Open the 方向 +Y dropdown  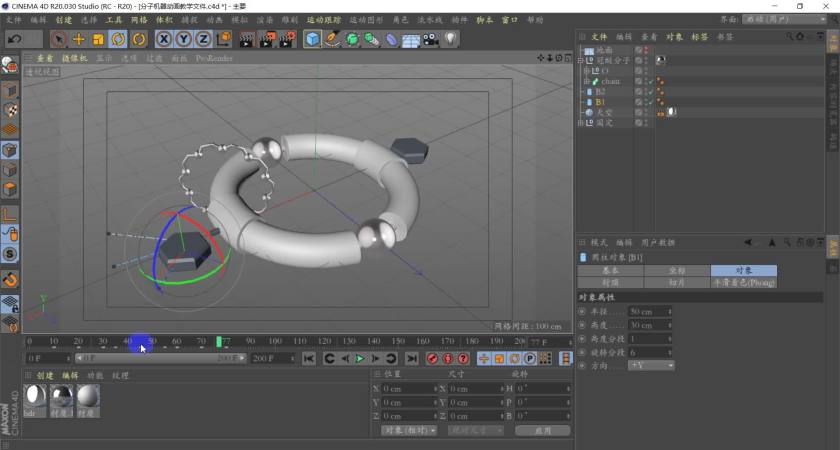(x=651, y=366)
